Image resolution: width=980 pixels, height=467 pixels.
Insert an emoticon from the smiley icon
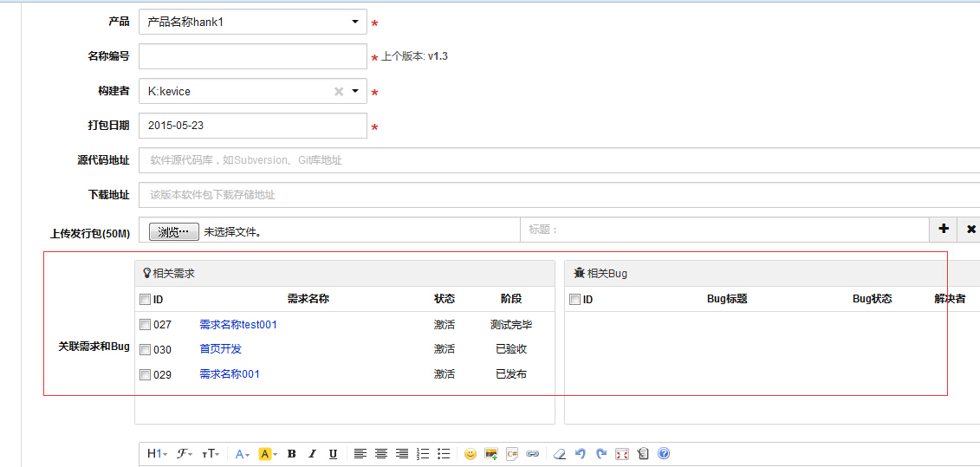click(471, 454)
